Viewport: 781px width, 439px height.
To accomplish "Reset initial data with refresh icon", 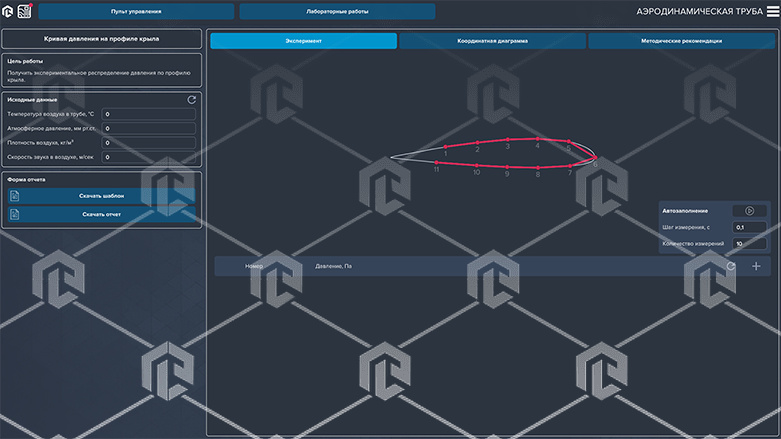I will tap(191, 100).
